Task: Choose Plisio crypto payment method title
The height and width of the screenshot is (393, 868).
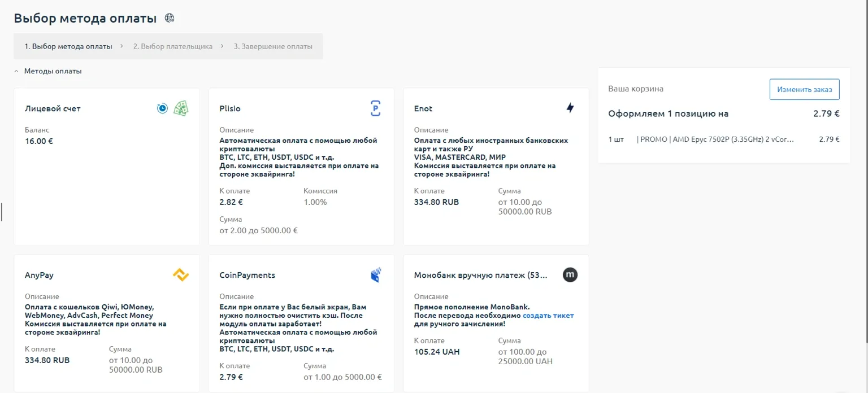Action: [x=230, y=108]
